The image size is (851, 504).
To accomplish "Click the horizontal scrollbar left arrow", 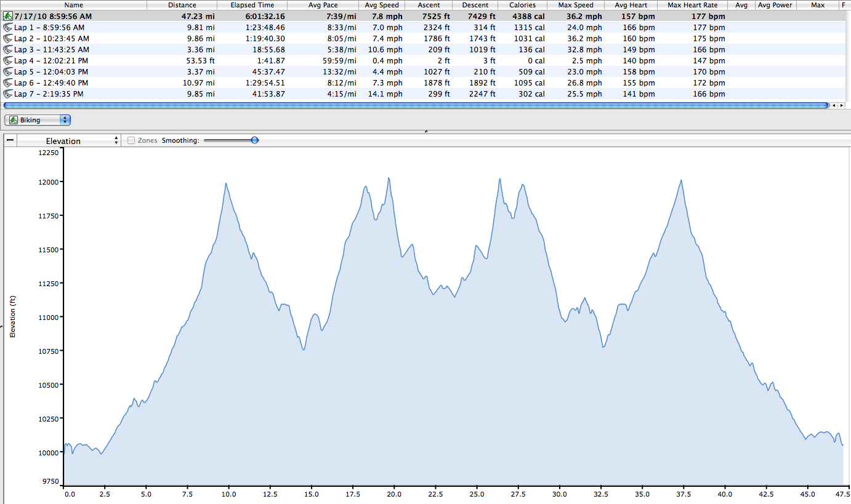I will (x=834, y=106).
